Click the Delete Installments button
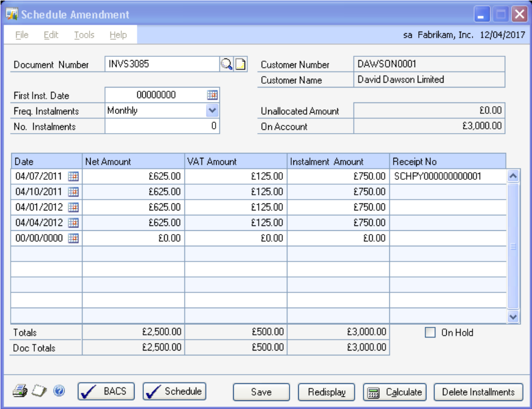This screenshot has width=532, height=409. 478,392
